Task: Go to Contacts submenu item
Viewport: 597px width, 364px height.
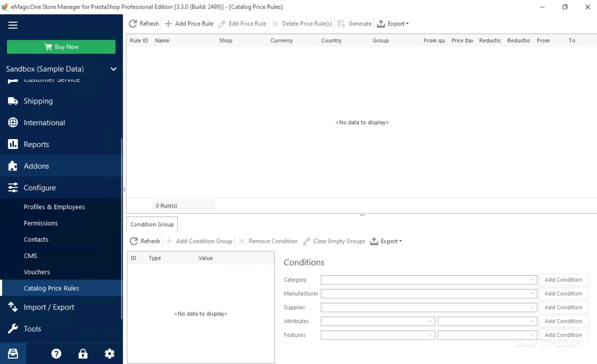Action: tap(36, 239)
